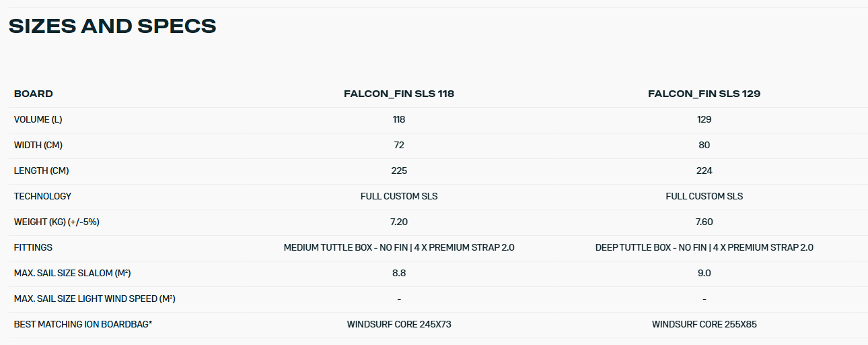The image size is (868, 345).
Task: Select the FALCON_FIN SLS 129 column header
Action: (704, 94)
